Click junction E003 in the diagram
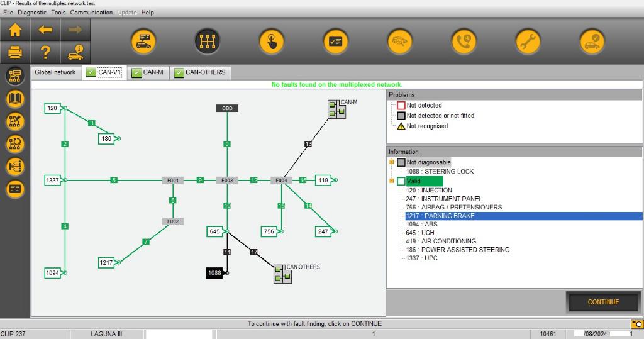The height and width of the screenshot is (339, 644). click(x=227, y=181)
